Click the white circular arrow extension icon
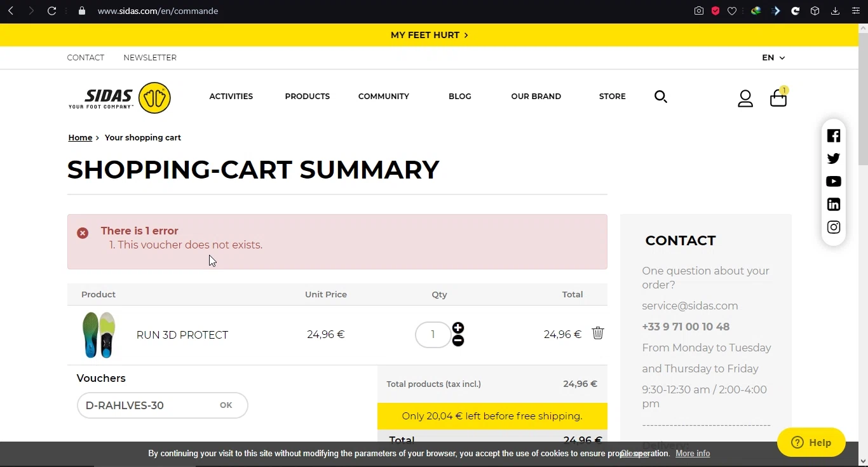Image resolution: width=868 pixels, height=467 pixels. [x=795, y=11]
